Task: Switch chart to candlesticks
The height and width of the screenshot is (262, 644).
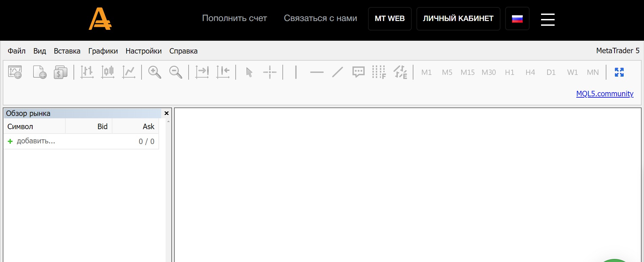Action: pyautogui.click(x=108, y=72)
